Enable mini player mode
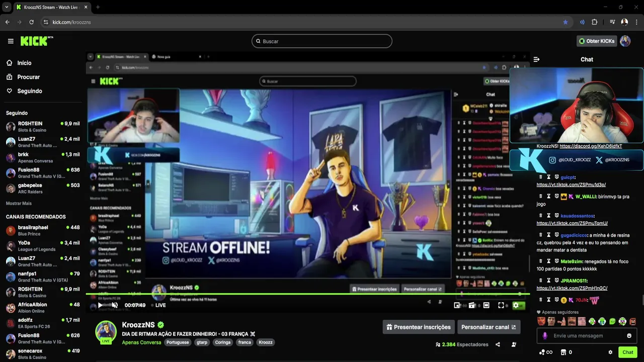The width and height of the screenshot is (644, 362). (x=457, y=305)
